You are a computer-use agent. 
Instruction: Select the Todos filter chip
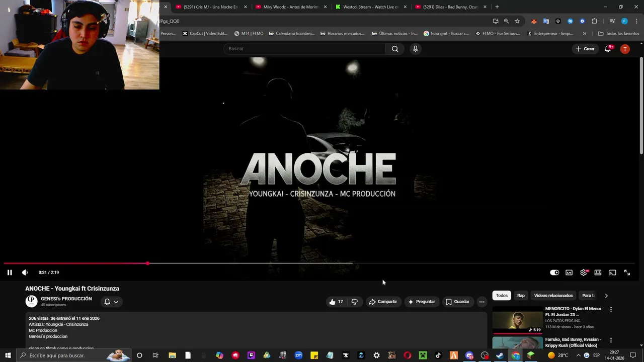[502, 296]
